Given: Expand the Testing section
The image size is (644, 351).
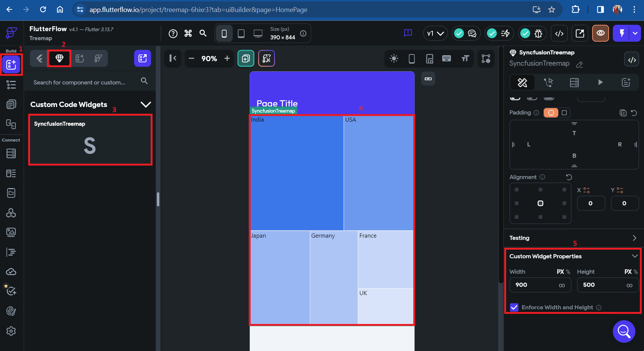Looking at the screenshot, I should (635, 238).
